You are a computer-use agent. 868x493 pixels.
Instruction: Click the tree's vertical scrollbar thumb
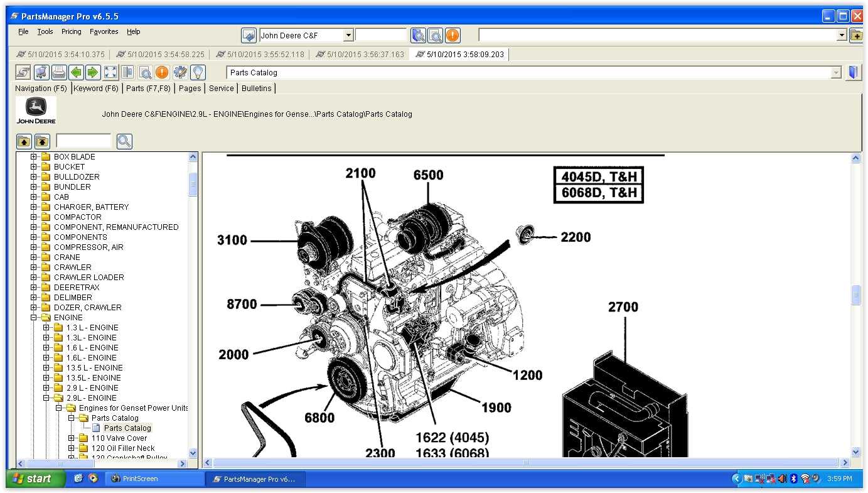(193, 185)
